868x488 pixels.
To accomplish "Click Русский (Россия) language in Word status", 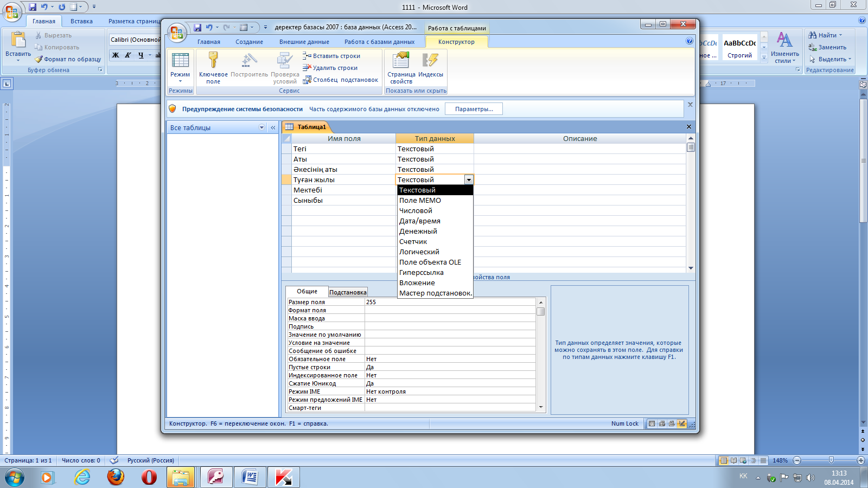I will 151,460.
